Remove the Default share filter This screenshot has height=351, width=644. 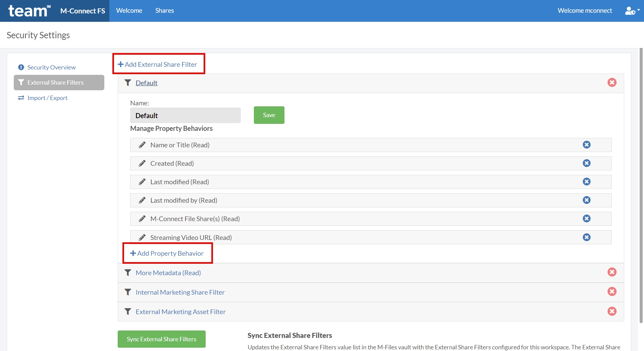click(612, 83)
